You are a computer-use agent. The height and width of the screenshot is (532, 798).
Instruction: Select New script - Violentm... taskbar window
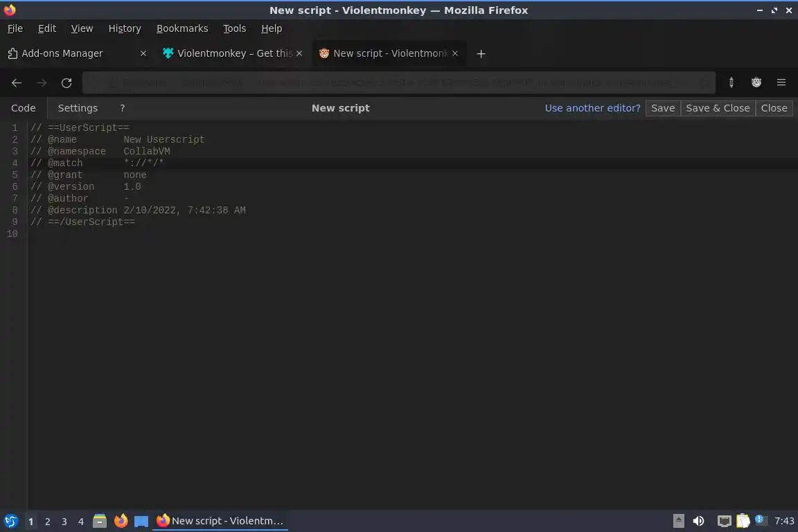pos(220,521)
